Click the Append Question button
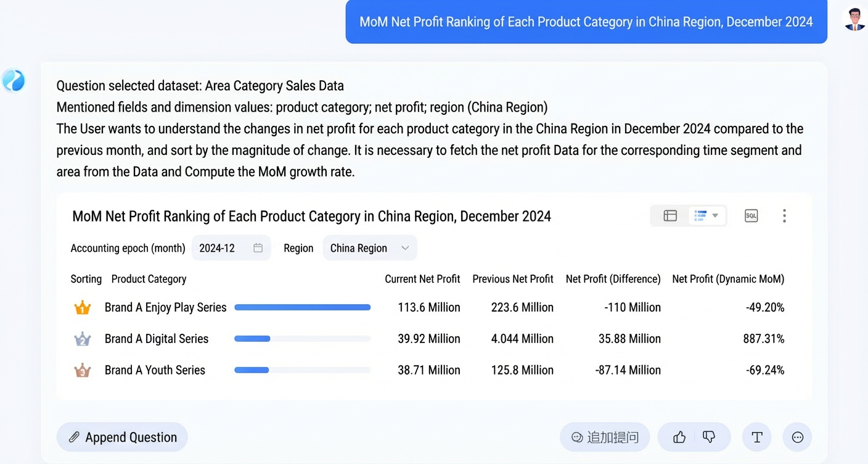The width and height of the screenshot is (868, 464). tap(122, 437)
